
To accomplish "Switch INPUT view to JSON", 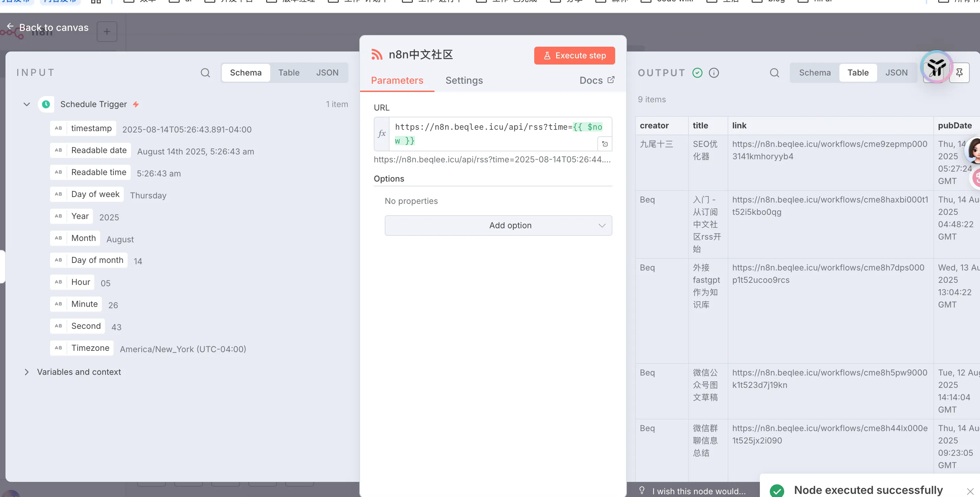I will [327, 73].
